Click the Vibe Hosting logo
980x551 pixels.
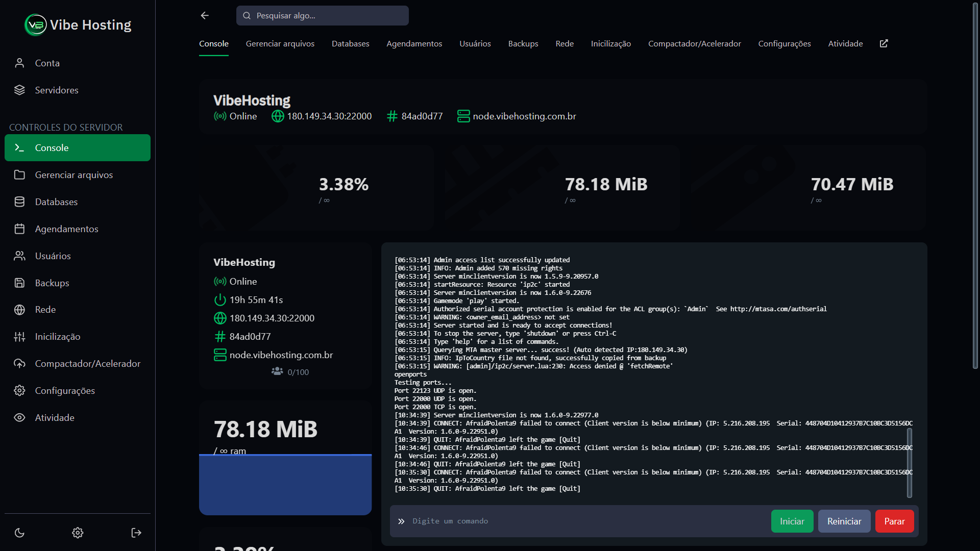coord(78,25)
